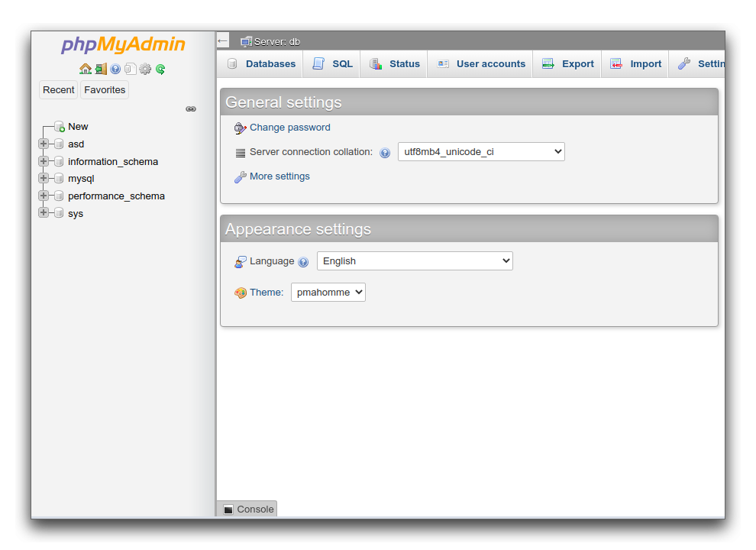Open the Language dropdown showing English
Viewport: 756px width, 550px height.
pos(415,261)
